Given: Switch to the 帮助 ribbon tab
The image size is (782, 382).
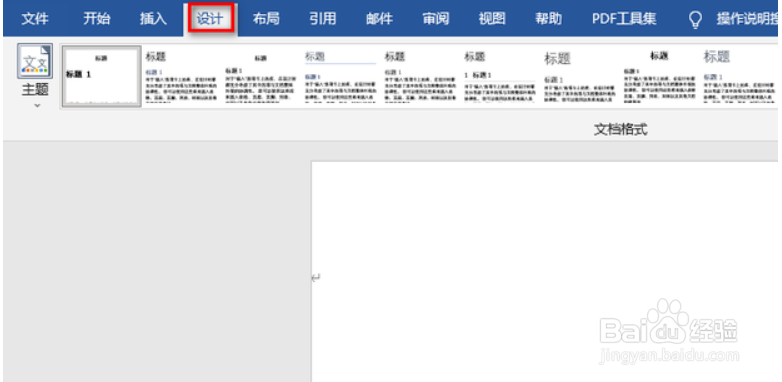Looking at the screenshot, I should pyautogui.click(x=548, y=19).
